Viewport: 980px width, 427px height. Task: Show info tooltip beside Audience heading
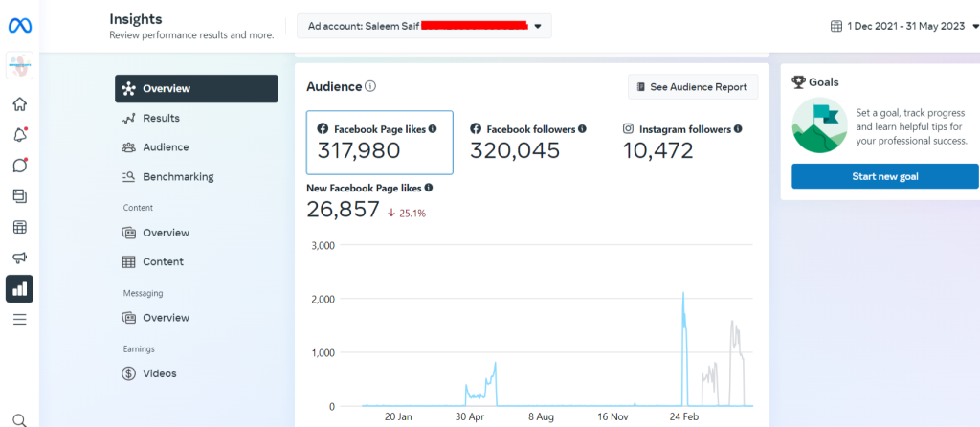tap(370, 86)
